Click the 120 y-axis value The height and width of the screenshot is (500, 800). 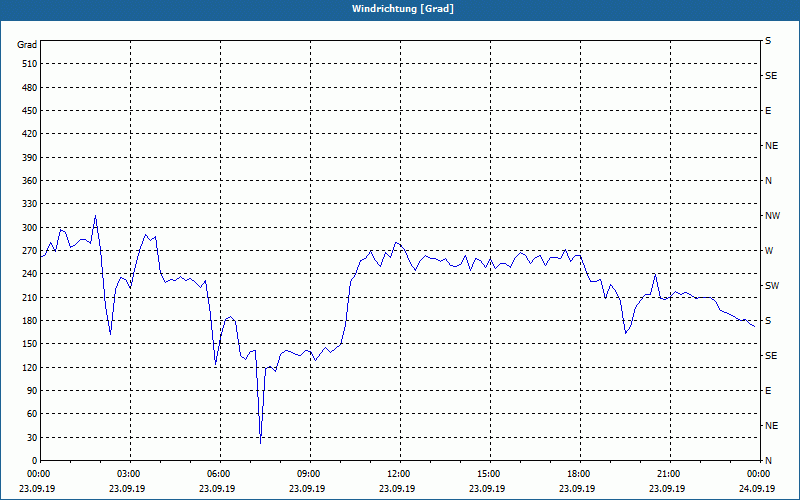point(29,367)
